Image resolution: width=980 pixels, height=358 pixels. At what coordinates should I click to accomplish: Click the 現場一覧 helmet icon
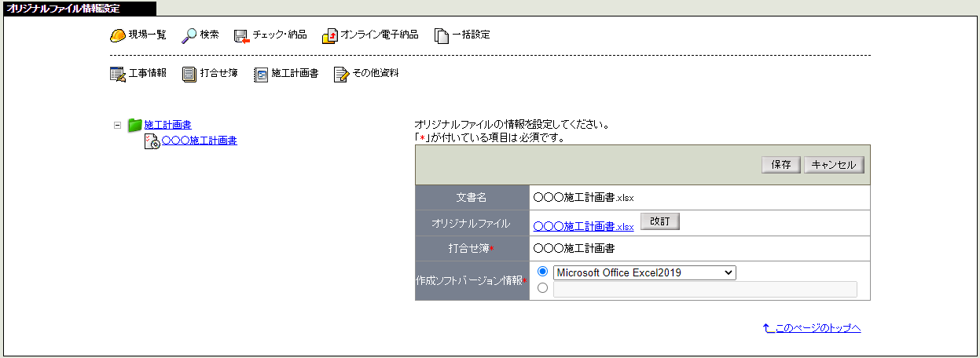point(117,35)
